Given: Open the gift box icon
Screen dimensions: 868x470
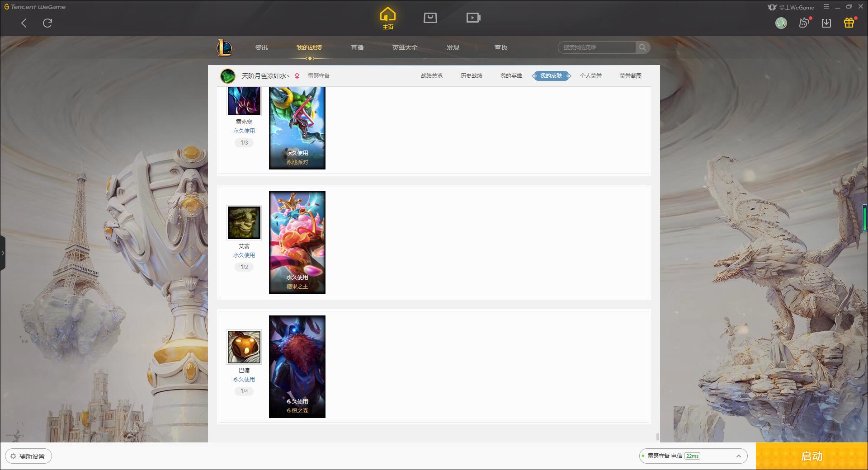Looking at the screenshot, I should point(849,23).
